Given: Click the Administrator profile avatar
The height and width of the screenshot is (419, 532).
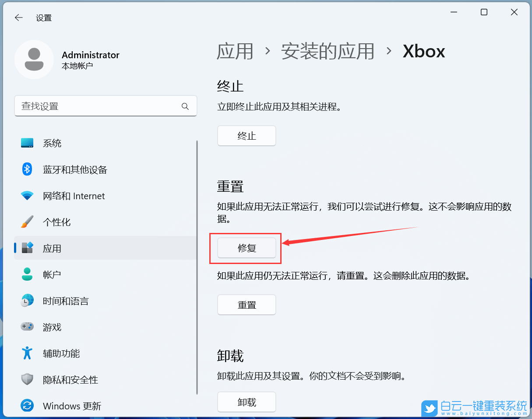Looking at the screenshot, I should [x=34, y=59].
